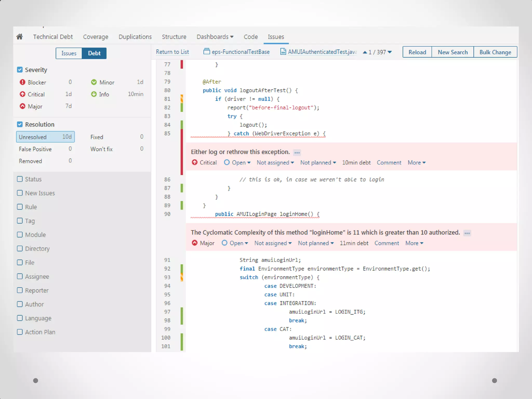Click the Bulk Change button
Screen dimensions: 532x399
495,52
